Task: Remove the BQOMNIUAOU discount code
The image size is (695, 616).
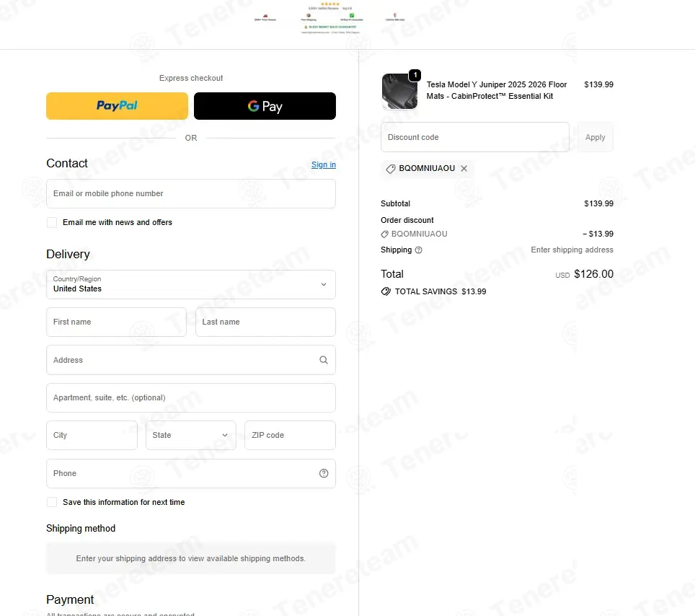Action: coord(464,169)
